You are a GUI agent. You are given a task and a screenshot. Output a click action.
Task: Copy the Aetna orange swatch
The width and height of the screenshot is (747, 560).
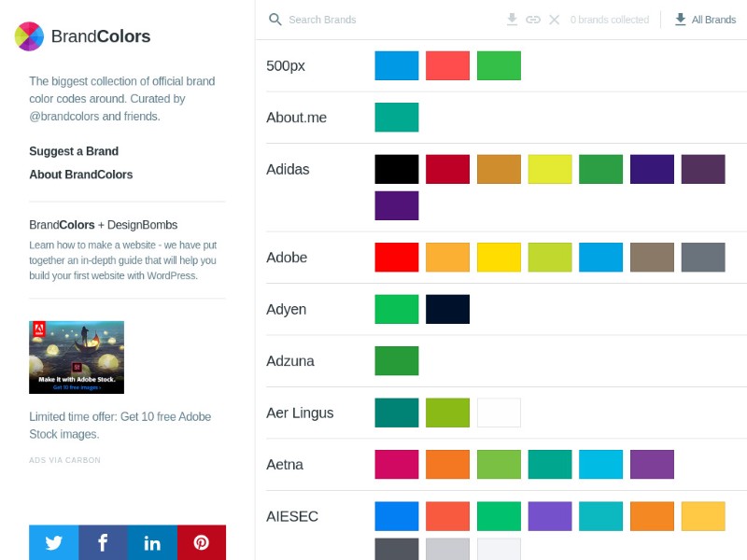[x=448, y=464]
